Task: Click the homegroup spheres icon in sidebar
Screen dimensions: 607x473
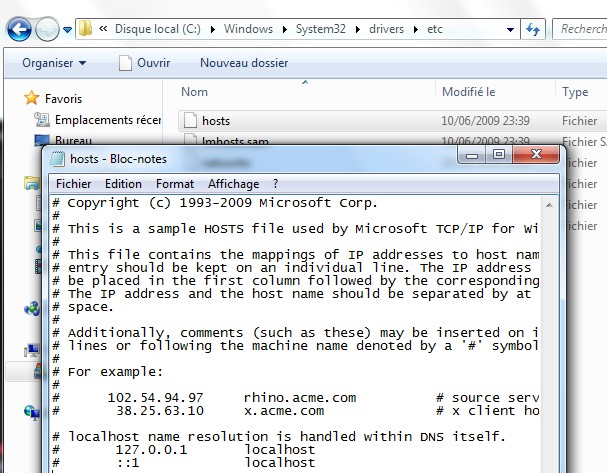Action: tap(32, 308)
